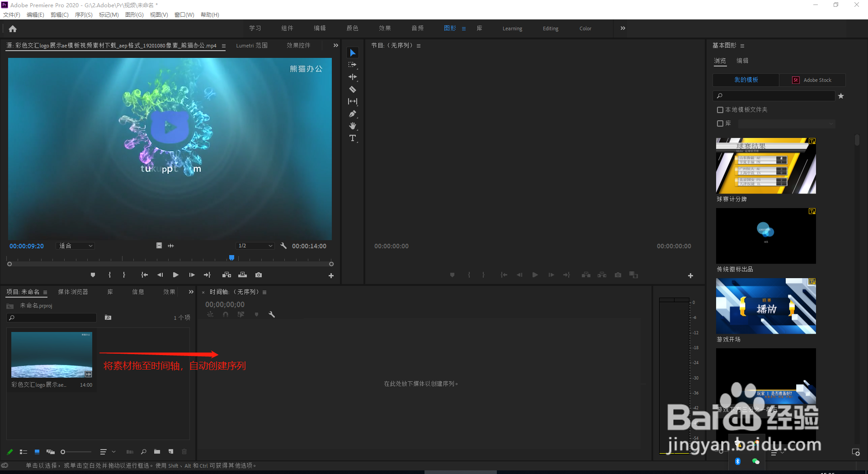Open the 编辑 tab in Essential Graphics
The width and height of the screenshot is (868, 474).
click(742, 61)
